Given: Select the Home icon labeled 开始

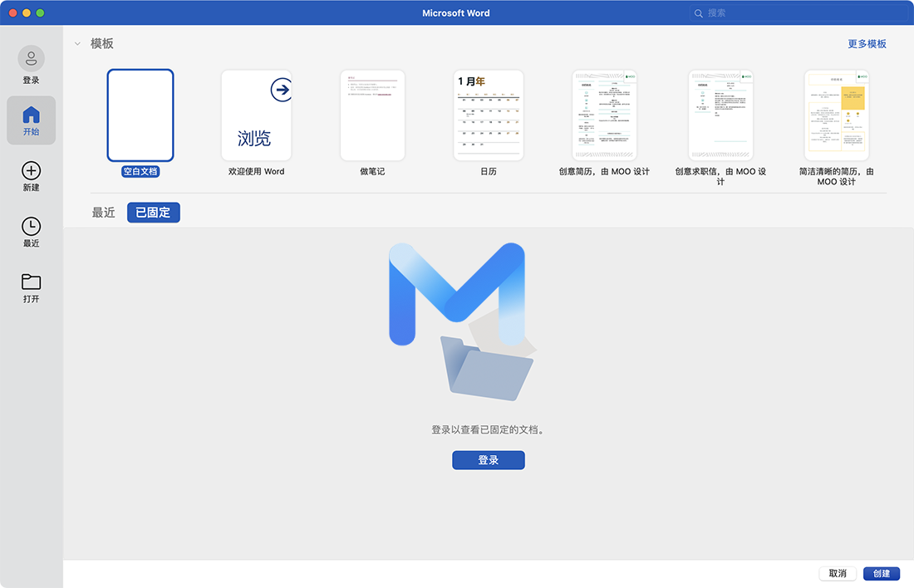Looking at the screenshot, I should pos(31,120).
